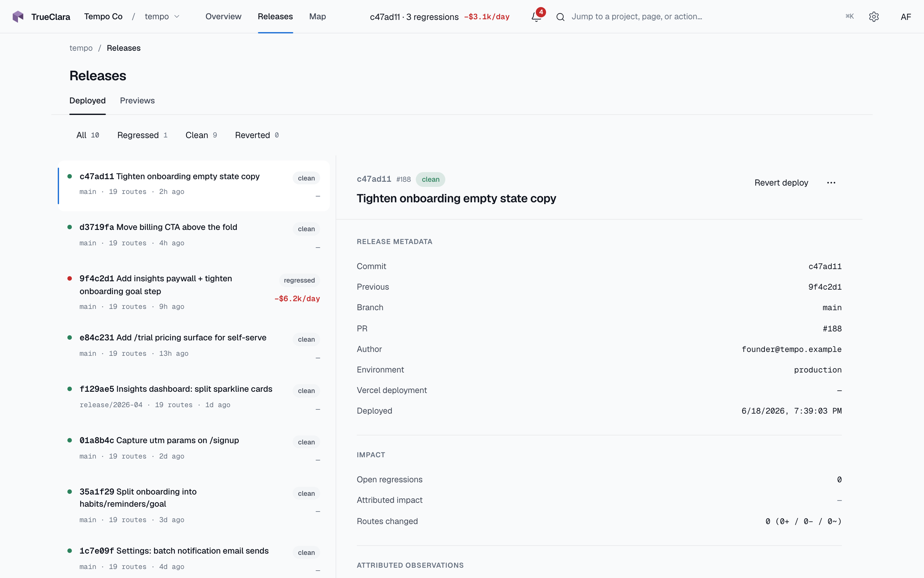Click the -$3.1k/day header figure
The image size is (924, 578).
point(486,17)
